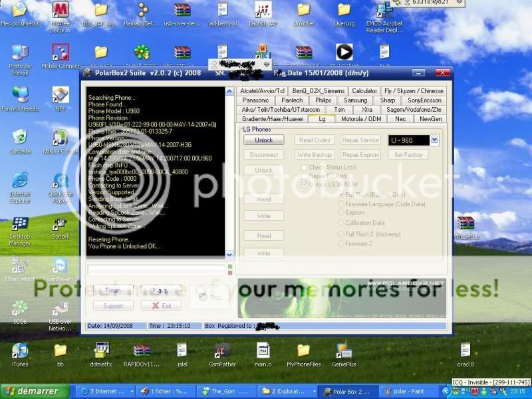Open the démarrer Start menu

pyautogui.click(x=35, y=391)
